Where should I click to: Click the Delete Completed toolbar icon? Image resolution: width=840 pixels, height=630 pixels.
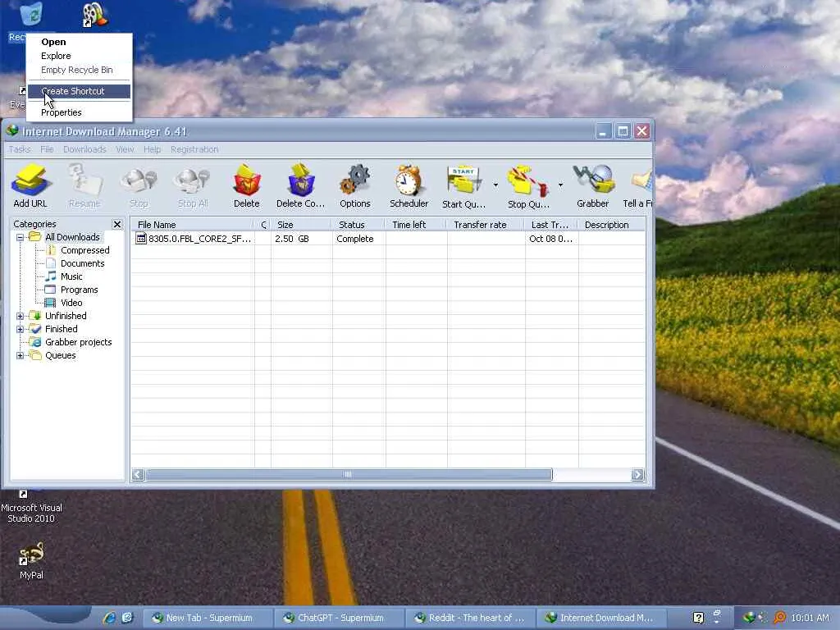click(300, 185)
